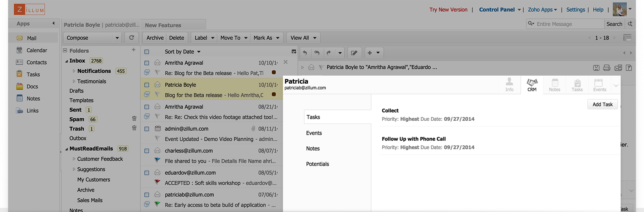Open the CRM tab in contact panel
Screen dimensions: 644x212
pyautogui.click(x=532, y=85)
